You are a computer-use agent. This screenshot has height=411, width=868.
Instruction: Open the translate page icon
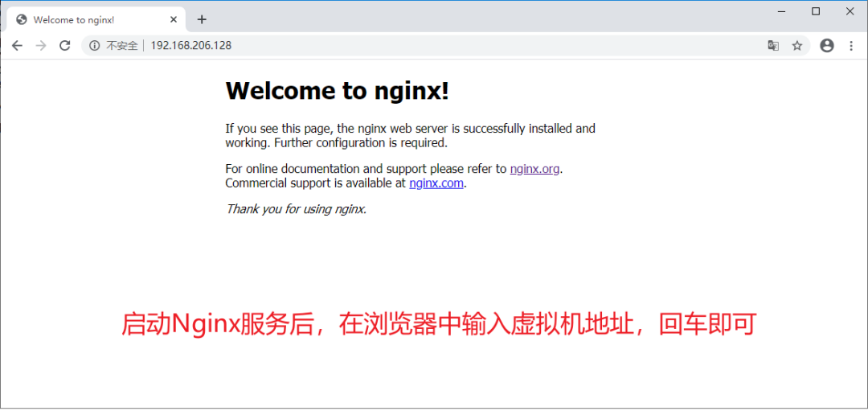(773, 46)
